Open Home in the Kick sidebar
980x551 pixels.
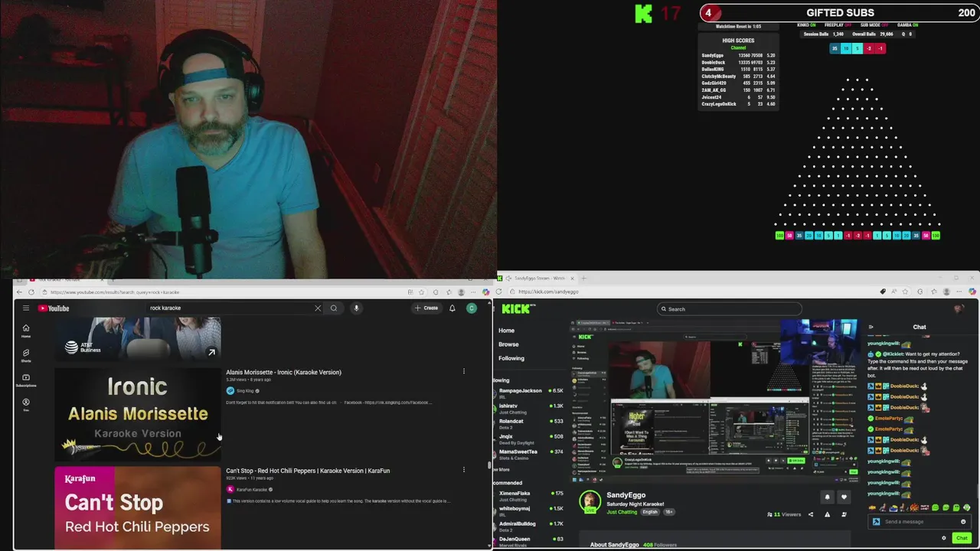[x=507, y=331]
